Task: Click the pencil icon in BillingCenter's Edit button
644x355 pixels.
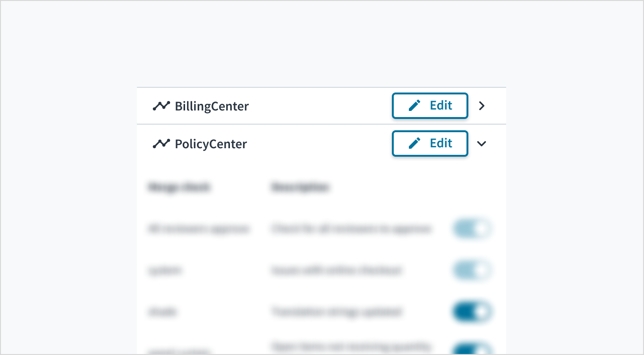Action: (415, 106)
